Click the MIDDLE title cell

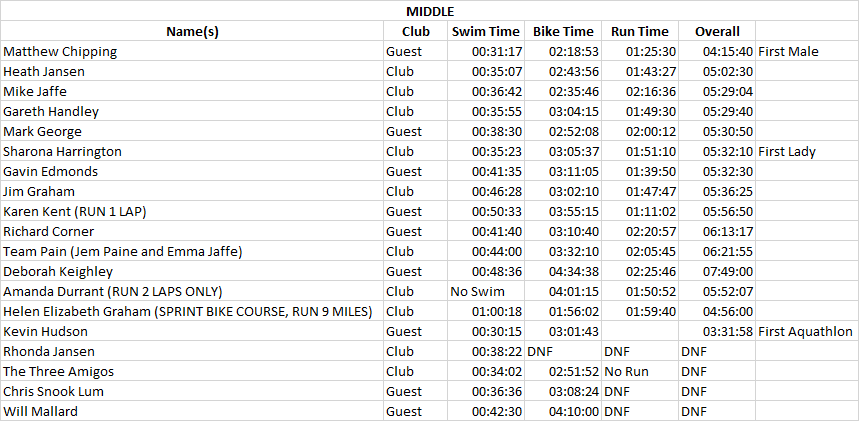click(429, 11)
